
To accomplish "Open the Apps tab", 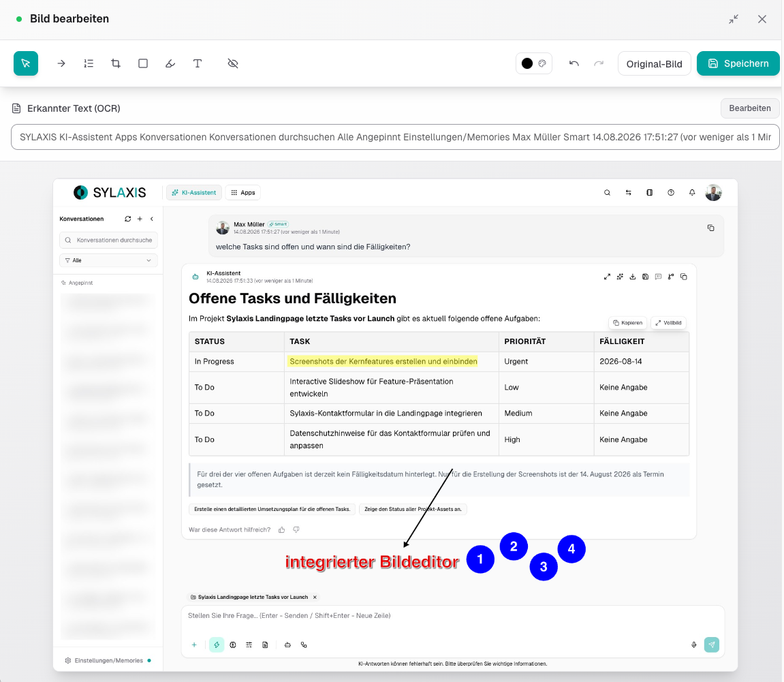I will point(243,193).
